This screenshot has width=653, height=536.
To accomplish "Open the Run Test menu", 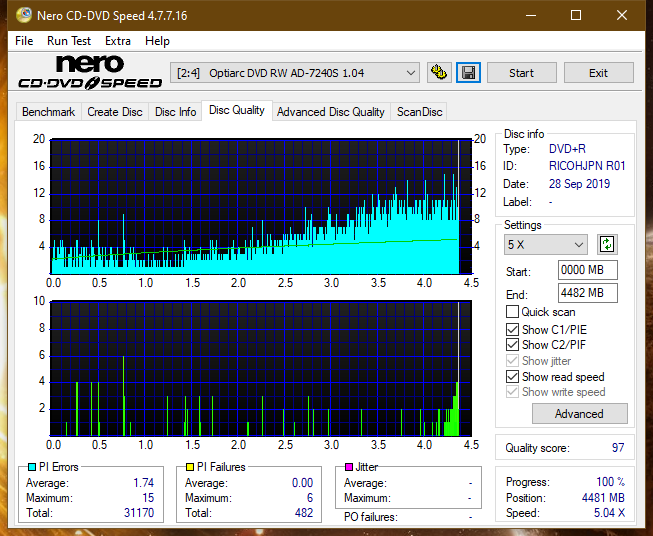I will pos(69,41).
